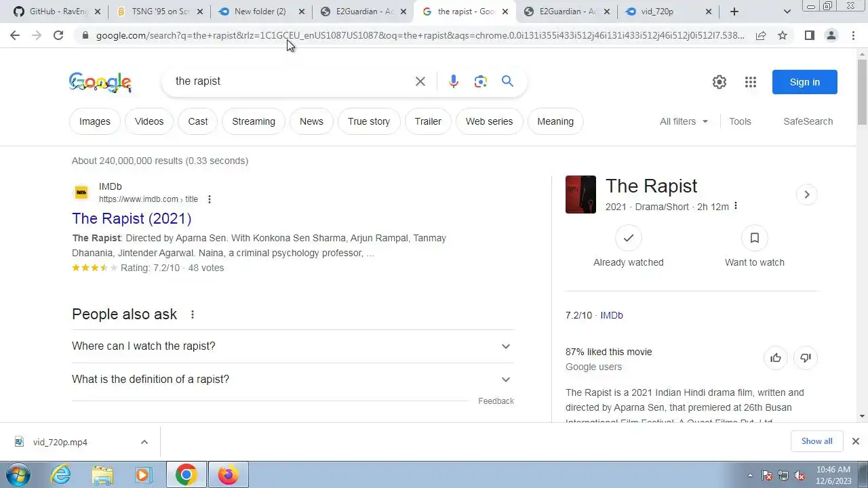Viewport: 868px width, 488px height.
Task: Open vid_720p.mp4 download options arrow
Action: pyautogui.click(x=144, y=442)
